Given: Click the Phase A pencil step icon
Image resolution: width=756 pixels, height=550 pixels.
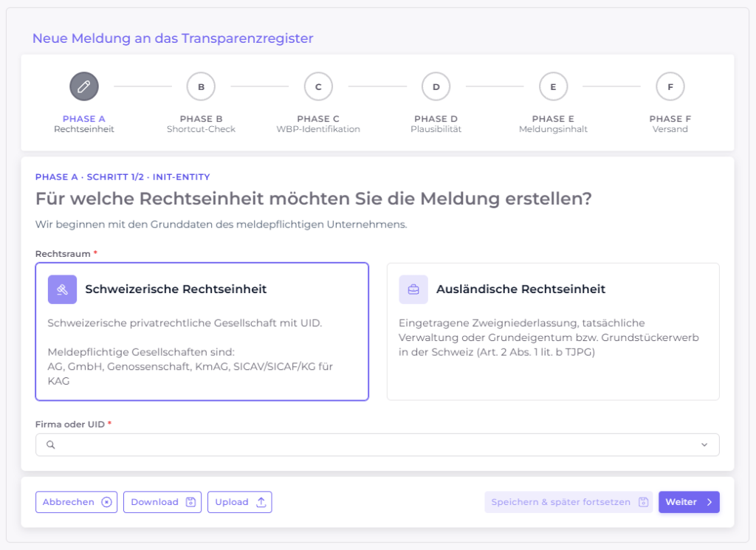Looking at the screenshot, I should [x=84, y=87].
